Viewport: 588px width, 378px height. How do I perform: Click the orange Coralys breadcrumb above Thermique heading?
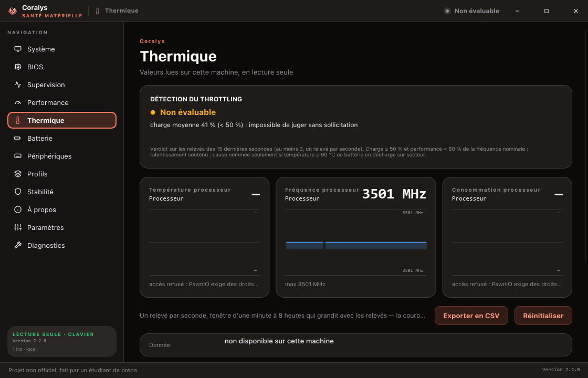coord(152,41)
